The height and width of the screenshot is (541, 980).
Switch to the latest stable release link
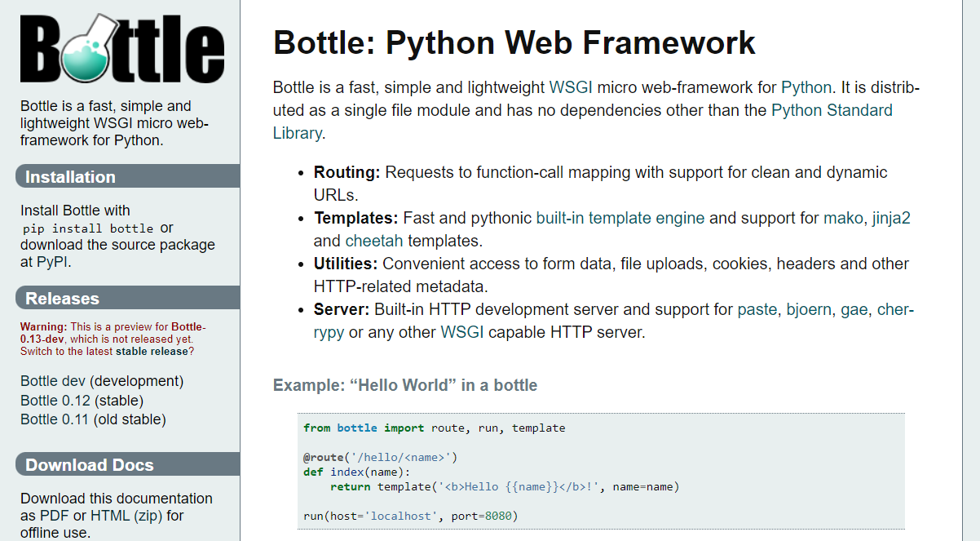[152, 352]
